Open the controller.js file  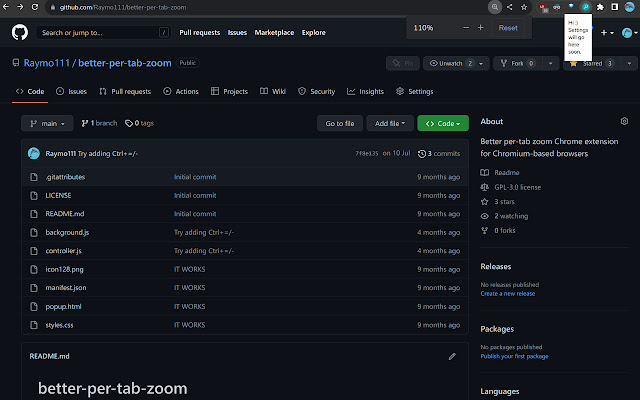tap(63, 251)
